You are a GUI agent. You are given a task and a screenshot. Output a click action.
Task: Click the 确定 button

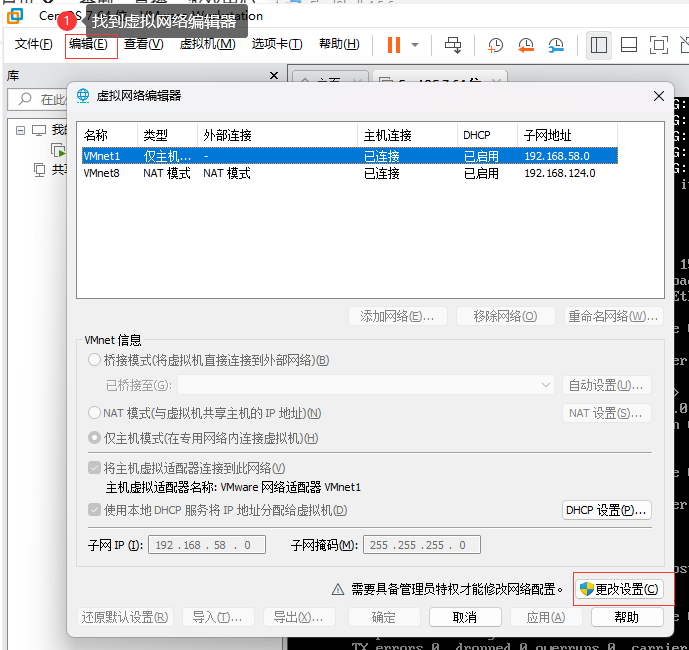[x=384, y=617]
